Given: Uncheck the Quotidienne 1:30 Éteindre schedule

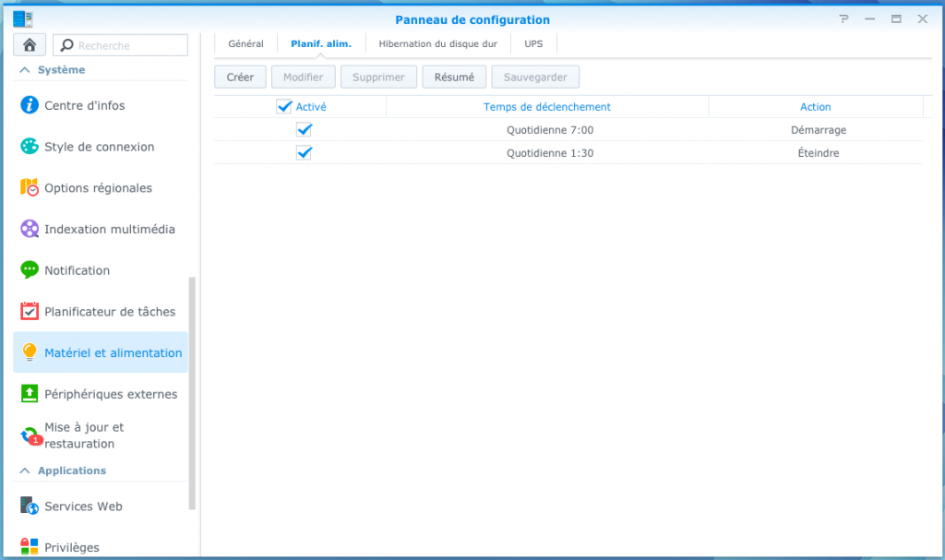Looking at the screenshot, I should coord(304,153).
